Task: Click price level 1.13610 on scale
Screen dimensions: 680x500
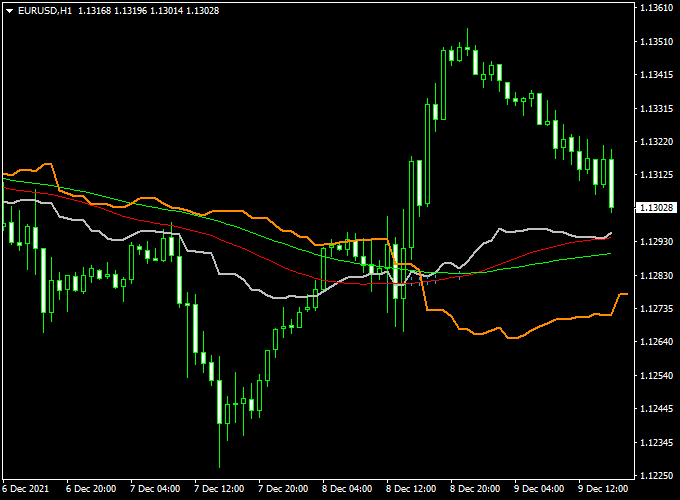Action: point(657,8)
